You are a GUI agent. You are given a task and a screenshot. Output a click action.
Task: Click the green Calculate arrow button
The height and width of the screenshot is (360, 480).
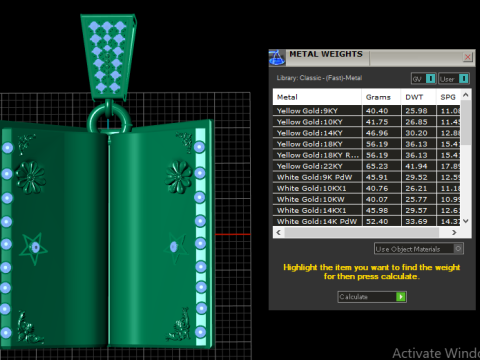401,297
